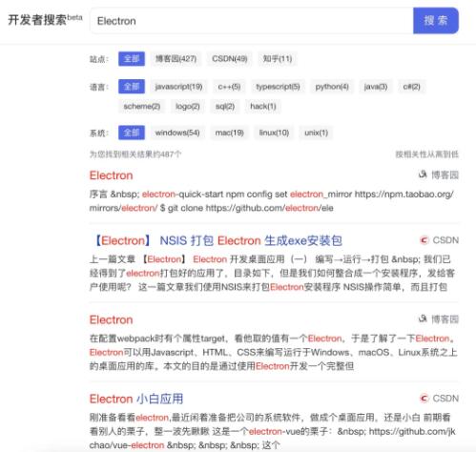This screenshot has width=476, height=452.
Task: Filter language by javascript(19)
Action: click(x=178, y=87)
